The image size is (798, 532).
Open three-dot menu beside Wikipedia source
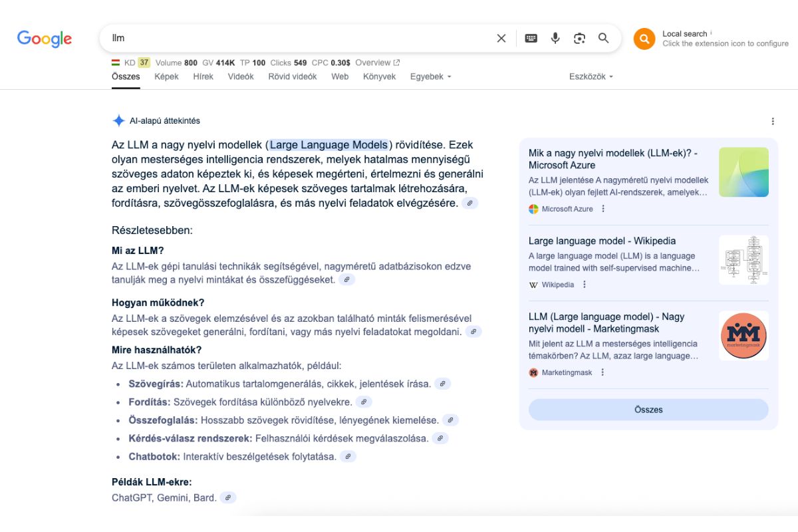point(585,285)
